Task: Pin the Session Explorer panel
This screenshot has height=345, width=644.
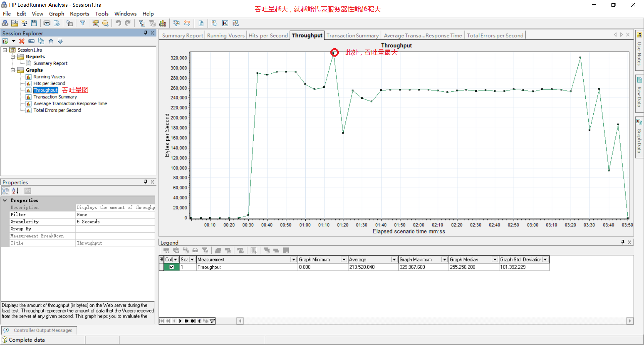Action: [146, 33]
